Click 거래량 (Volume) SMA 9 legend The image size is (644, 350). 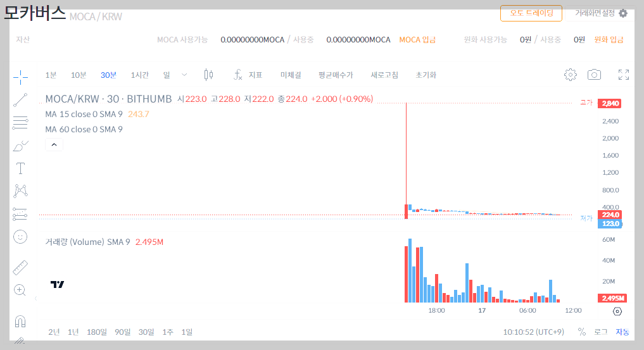[87, 242]
